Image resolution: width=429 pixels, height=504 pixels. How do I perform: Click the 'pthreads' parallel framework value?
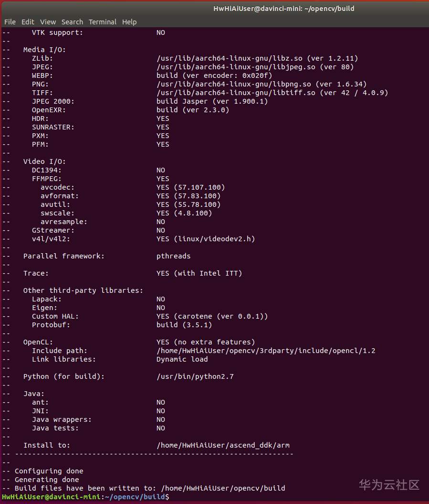(x=173, y=256)
